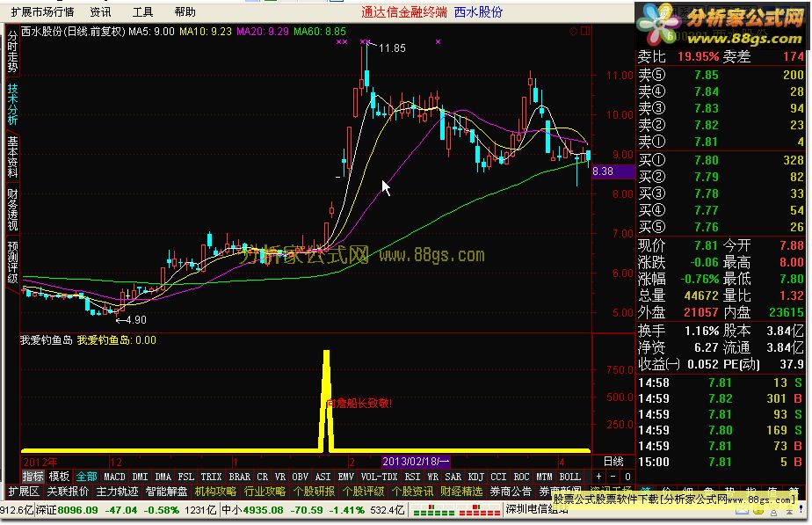Click the minus button beside BOLL

pyautogui.click(x=613, y=477)
